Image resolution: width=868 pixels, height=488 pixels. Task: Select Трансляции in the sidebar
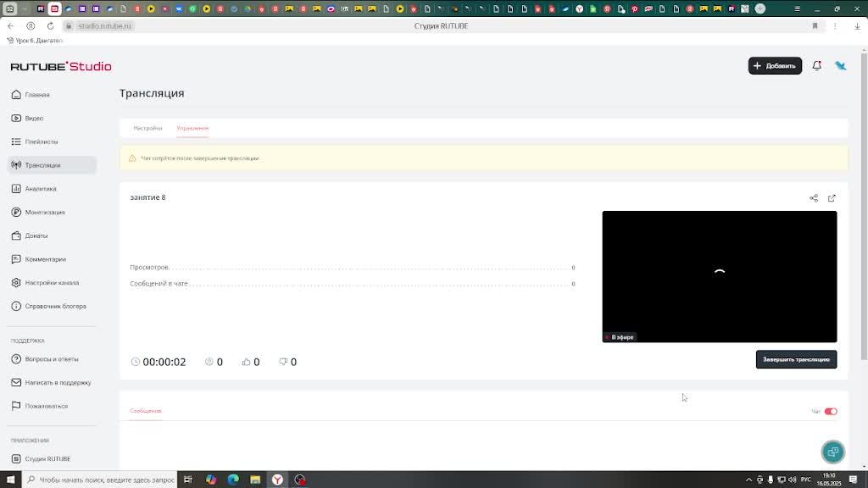52,165
